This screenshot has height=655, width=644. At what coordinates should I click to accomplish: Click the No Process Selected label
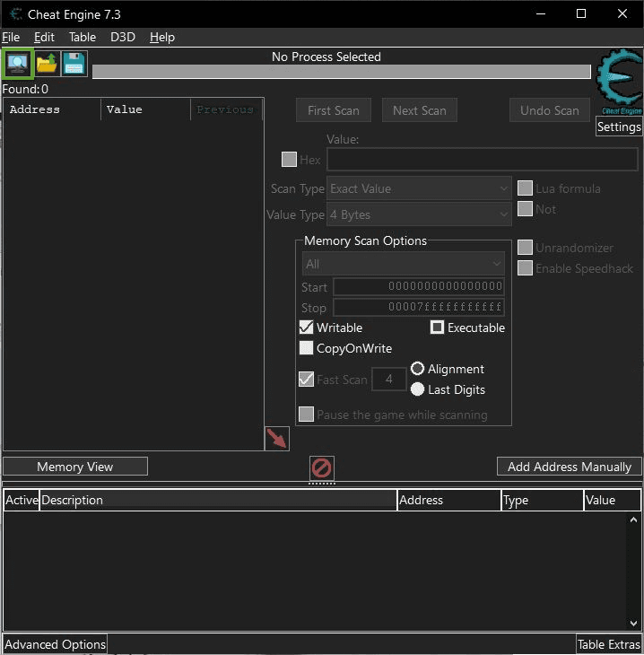pyautogui.click(x=326, y=57)
